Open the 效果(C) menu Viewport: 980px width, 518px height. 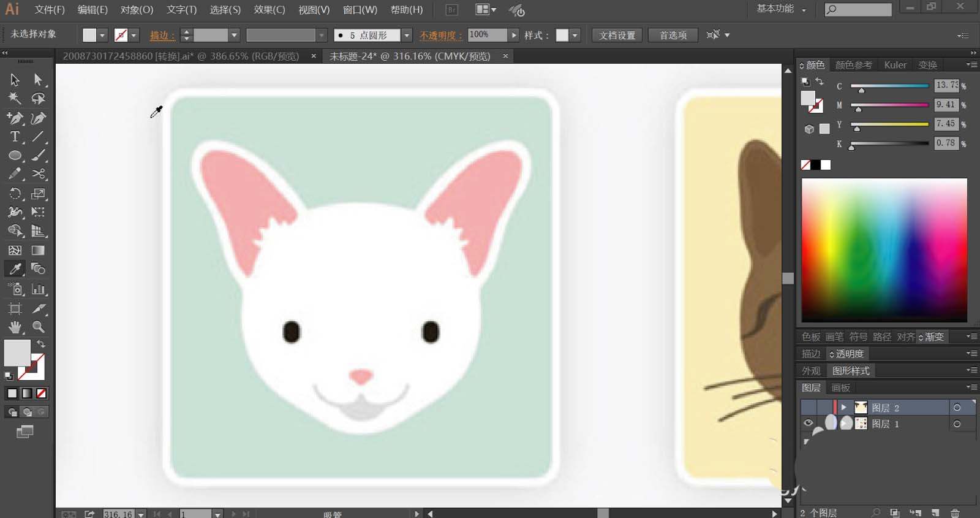pos(269,10)
